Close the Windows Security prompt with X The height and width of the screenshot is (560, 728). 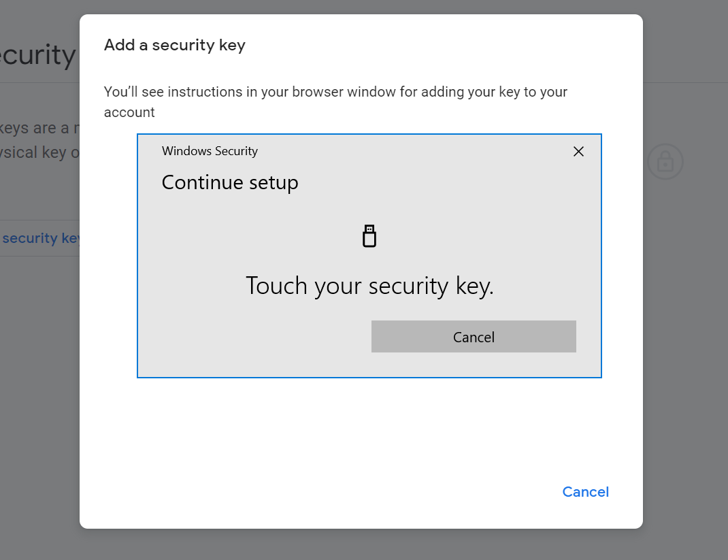pos(578,151)
